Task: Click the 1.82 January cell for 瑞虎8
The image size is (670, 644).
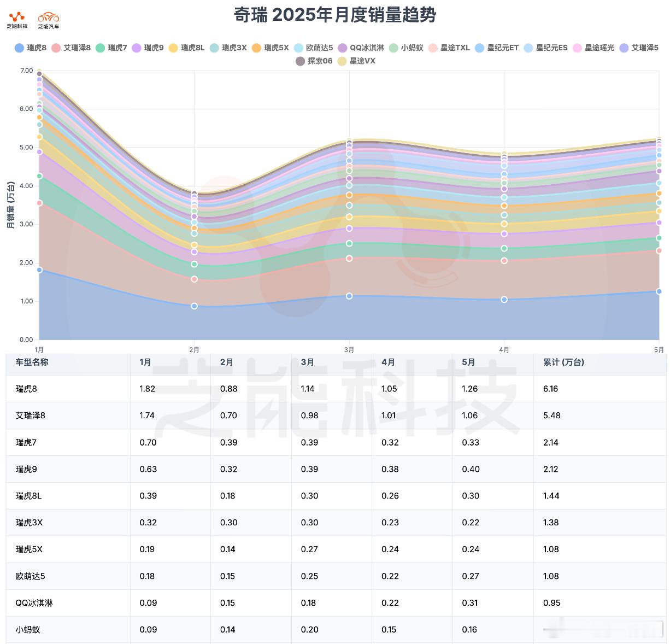Action: click(x=148, y=389)
